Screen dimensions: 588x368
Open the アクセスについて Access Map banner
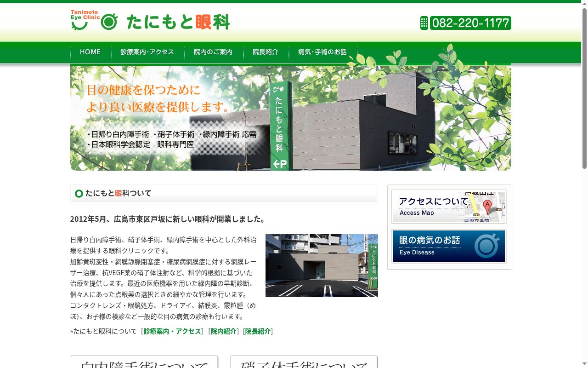449,207
